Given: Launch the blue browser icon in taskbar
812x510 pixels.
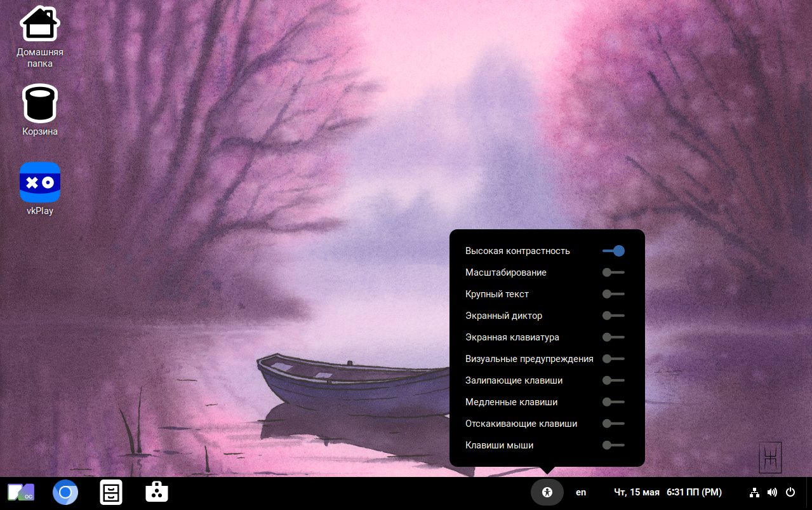Looking at the screenshot, I should pos(65,492).
